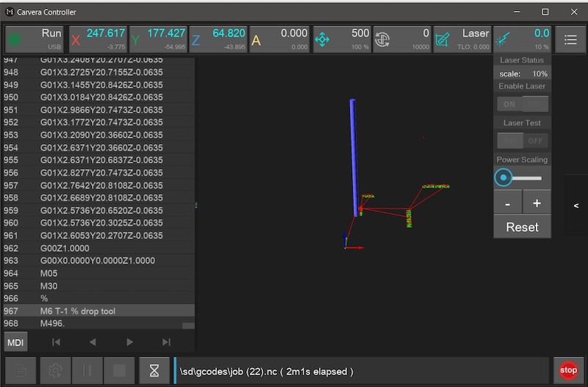Toggle Laser Test OFF switch
This screenshot has width=588, height=387.
[536, 141]
